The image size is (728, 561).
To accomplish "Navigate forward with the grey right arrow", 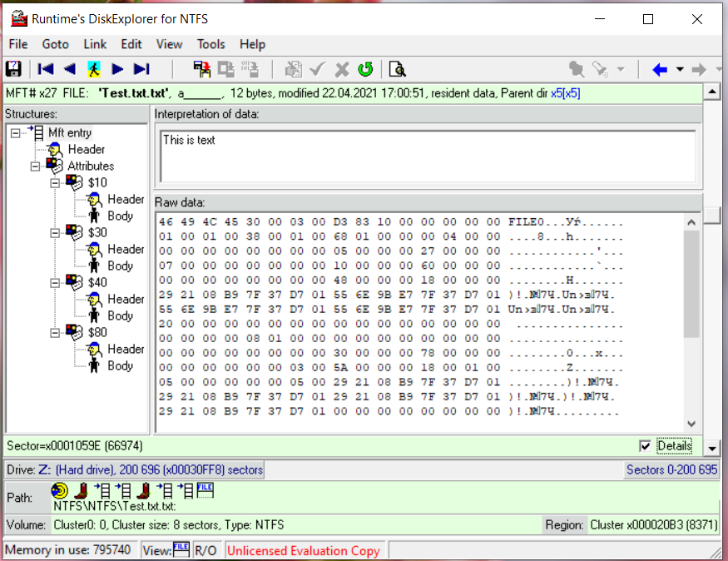I will click(699, 70).
